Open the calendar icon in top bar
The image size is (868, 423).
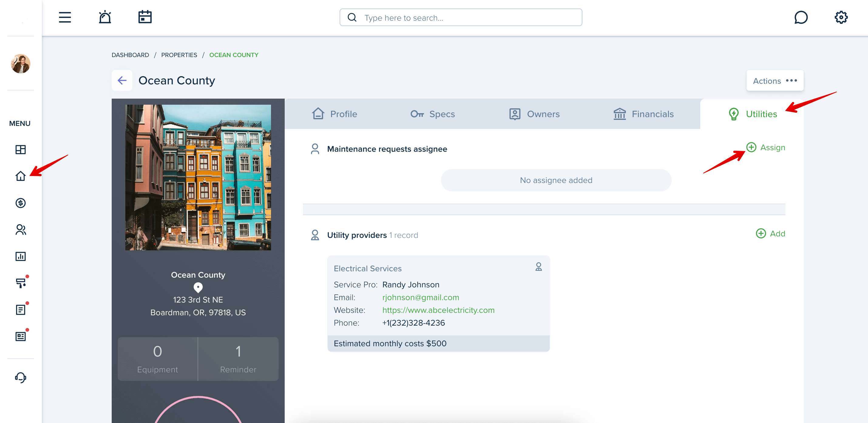[x=145, y=17]
